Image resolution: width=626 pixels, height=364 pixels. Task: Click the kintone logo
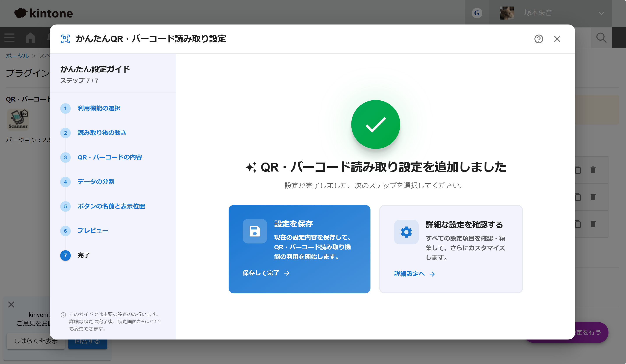coord(44,13)
